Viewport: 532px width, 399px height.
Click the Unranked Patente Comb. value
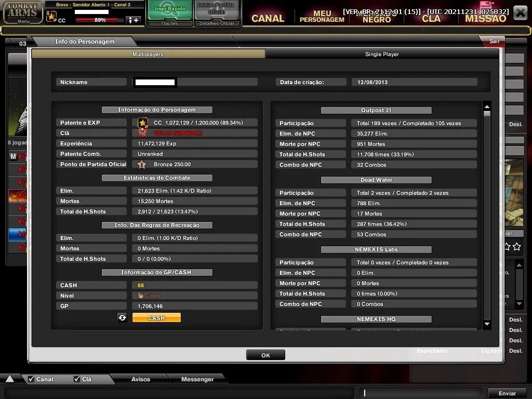(150, 154)
